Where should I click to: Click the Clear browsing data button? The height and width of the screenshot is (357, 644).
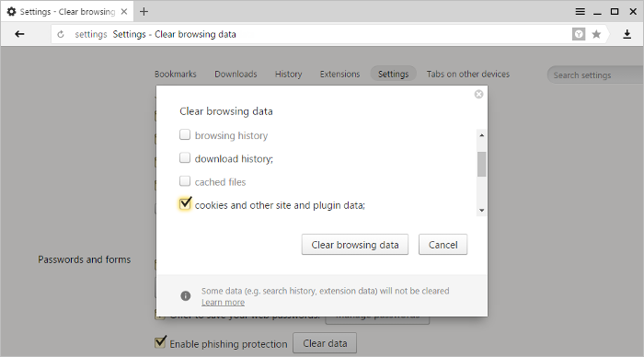point(355,245)
